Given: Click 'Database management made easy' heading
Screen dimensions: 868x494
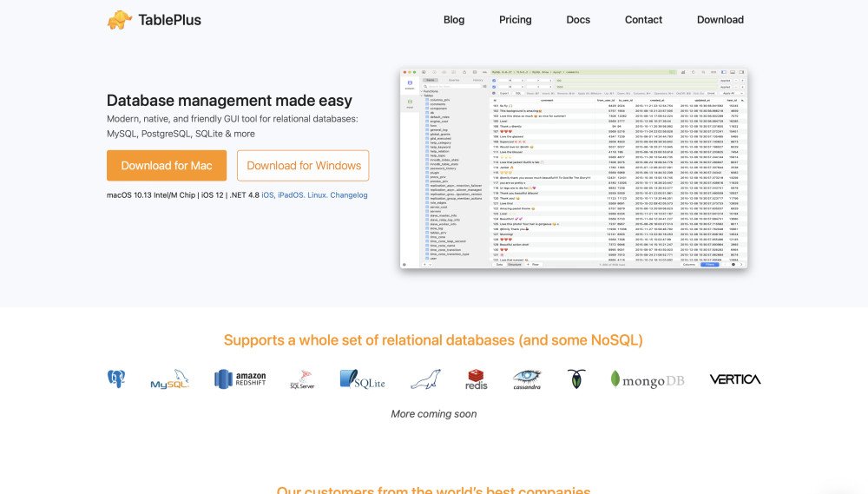Looking at the screenshot, I should tap(229, 100).
